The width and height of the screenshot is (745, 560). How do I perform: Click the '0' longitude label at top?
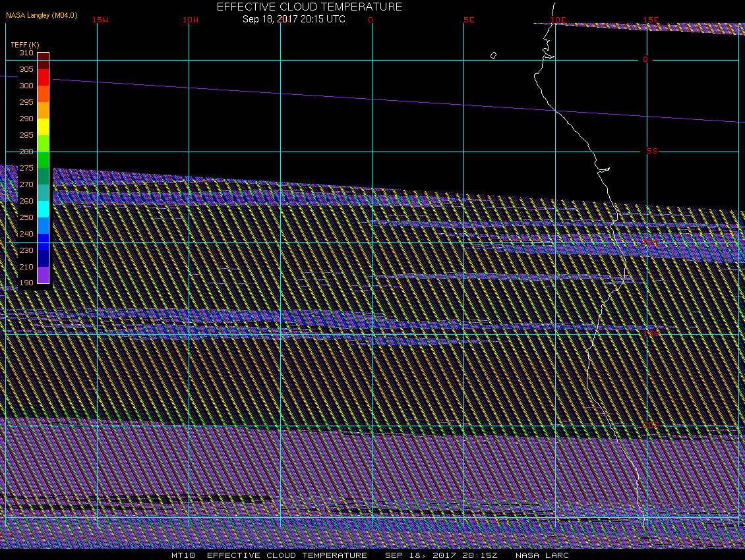(x=371, y=20)
